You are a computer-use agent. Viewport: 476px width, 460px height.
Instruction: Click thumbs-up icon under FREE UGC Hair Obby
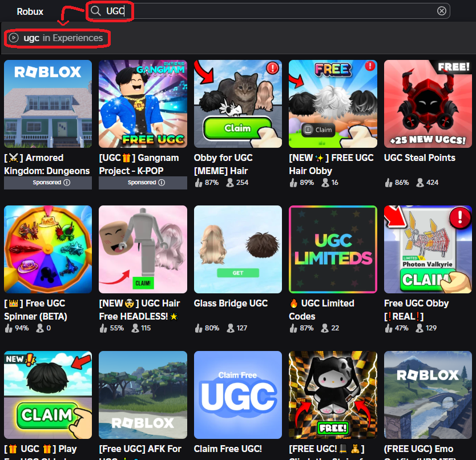(293, 183)
